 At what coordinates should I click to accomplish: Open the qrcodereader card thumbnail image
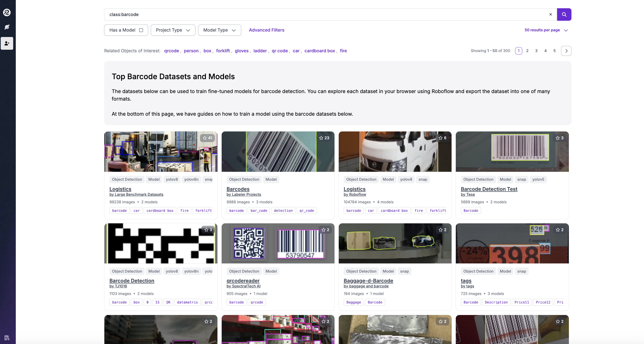pyautogui.click(x=278, y=243)
